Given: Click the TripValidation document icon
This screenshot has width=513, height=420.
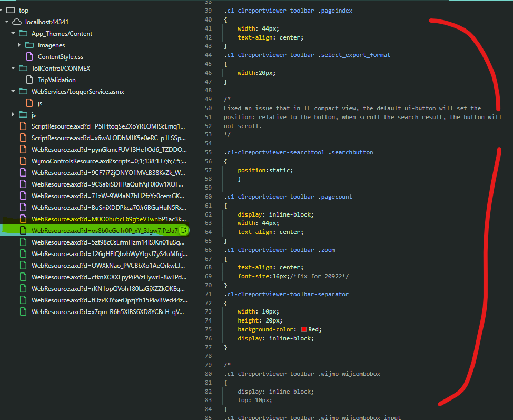Looking at the screenshot, I should coord(29,80).
